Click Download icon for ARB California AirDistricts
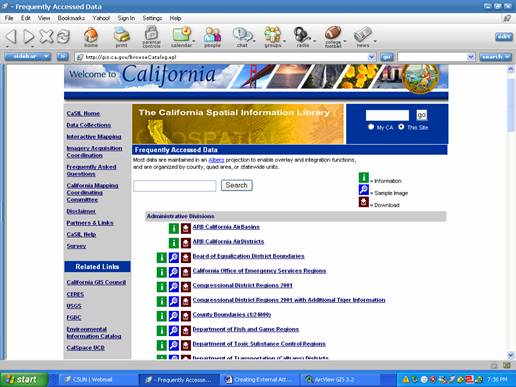The height and width of the screenshot is (387, 516). coord(186,243)
